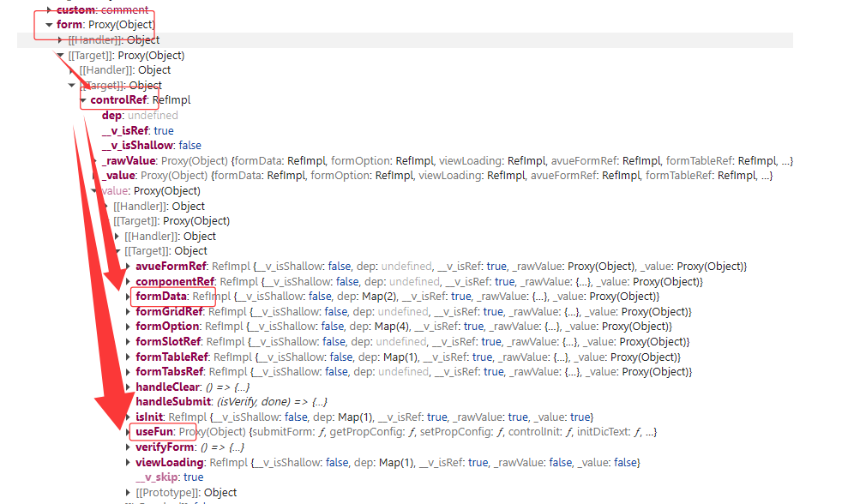Expand the _rawValue Proxy(Object) row
This screenshot has height=504, width=866.
point(94,161)
